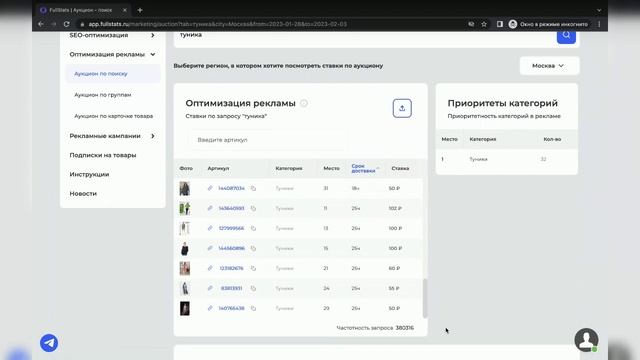Click link icon in row with place 31
The width and height of the screenshot is (640, 360).
(x=210, y=188)
